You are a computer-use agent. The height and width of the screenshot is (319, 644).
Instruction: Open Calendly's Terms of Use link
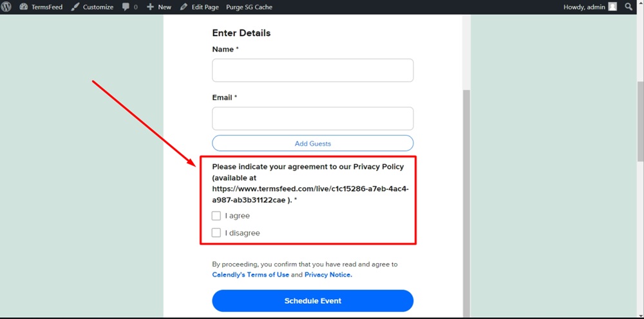[251, 275]
